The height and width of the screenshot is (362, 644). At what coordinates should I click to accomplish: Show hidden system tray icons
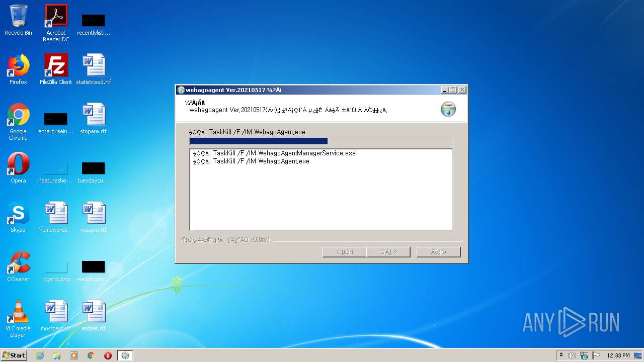pyautogui.click(x=561, y=355)
